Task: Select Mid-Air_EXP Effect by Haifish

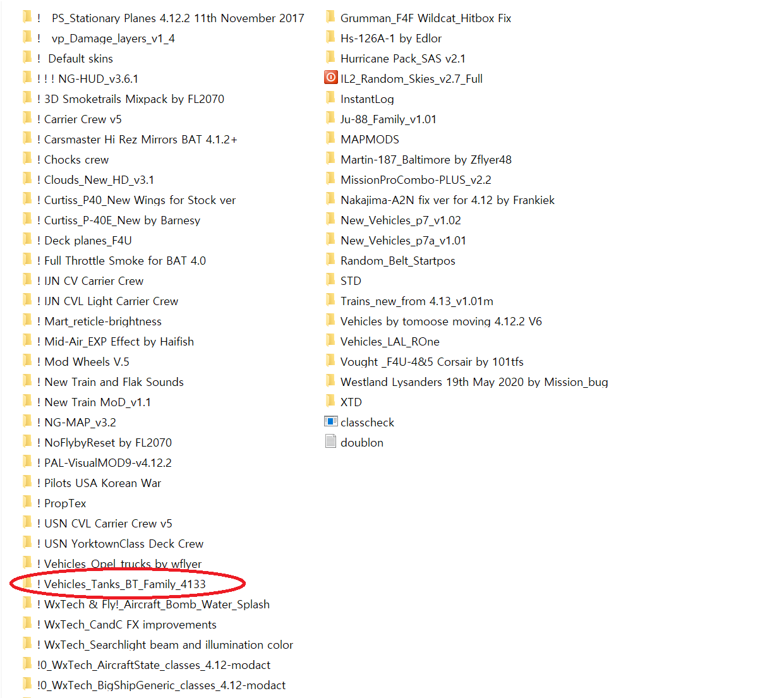Action: click(116, 342)
